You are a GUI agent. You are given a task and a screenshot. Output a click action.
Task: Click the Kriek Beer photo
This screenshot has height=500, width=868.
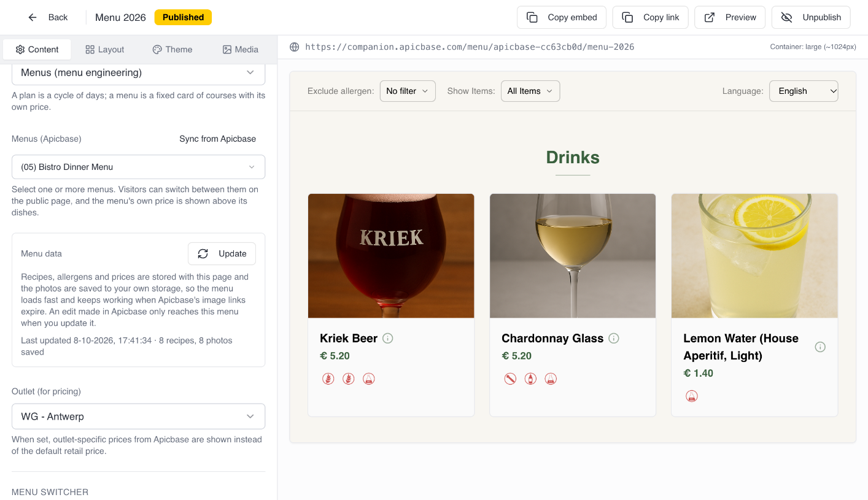[x=391, y=256]
